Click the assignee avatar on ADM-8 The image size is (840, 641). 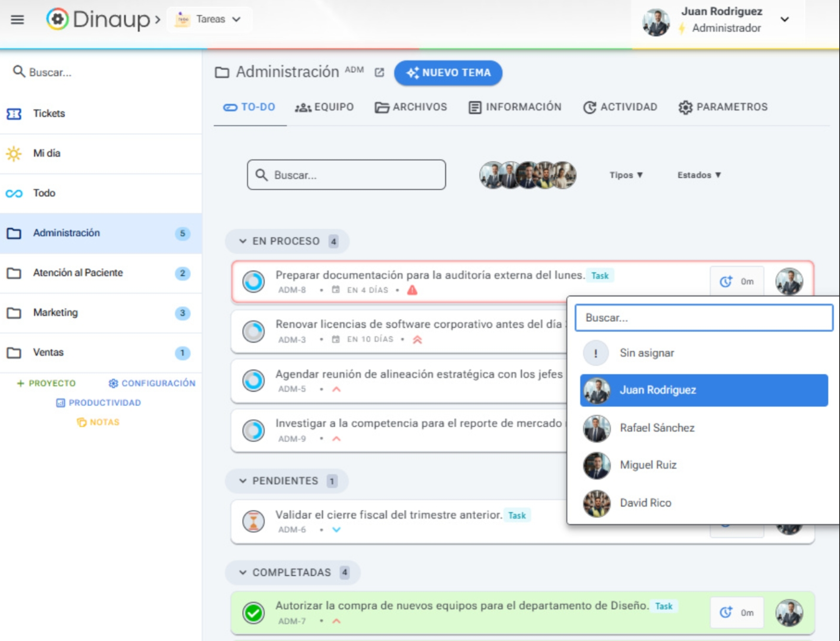pyautogui.click(x=789, y=282)
